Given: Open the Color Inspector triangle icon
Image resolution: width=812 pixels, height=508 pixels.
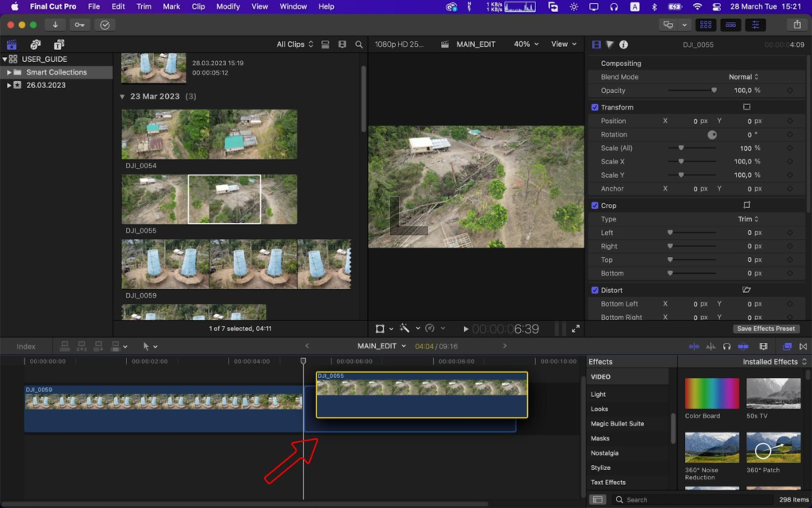Looking at the screenshot, I should coord(610,44).
